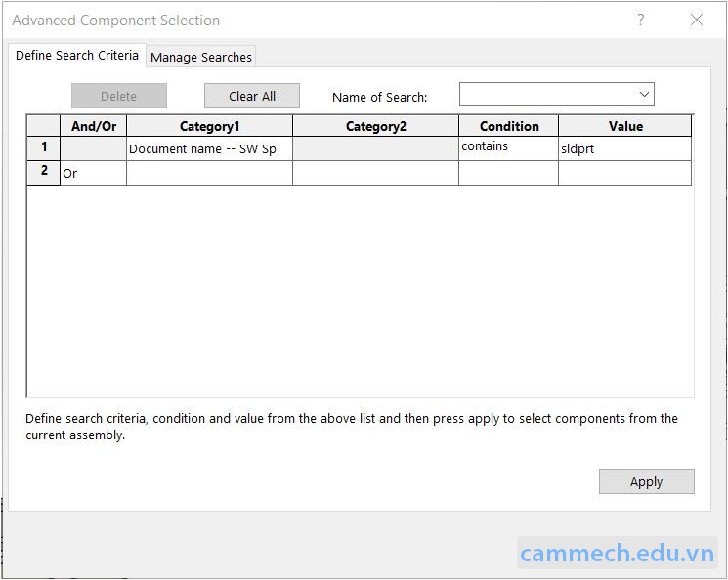
Task: Select row 2 by its row header
Action: click(x=44, y=172)
